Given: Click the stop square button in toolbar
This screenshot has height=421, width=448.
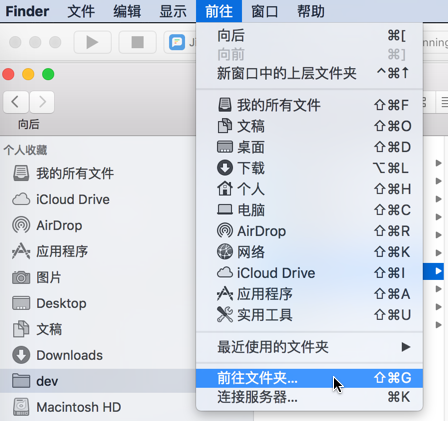Looking at the screenshot, I should pyautogui.click(x=138, y=42).
